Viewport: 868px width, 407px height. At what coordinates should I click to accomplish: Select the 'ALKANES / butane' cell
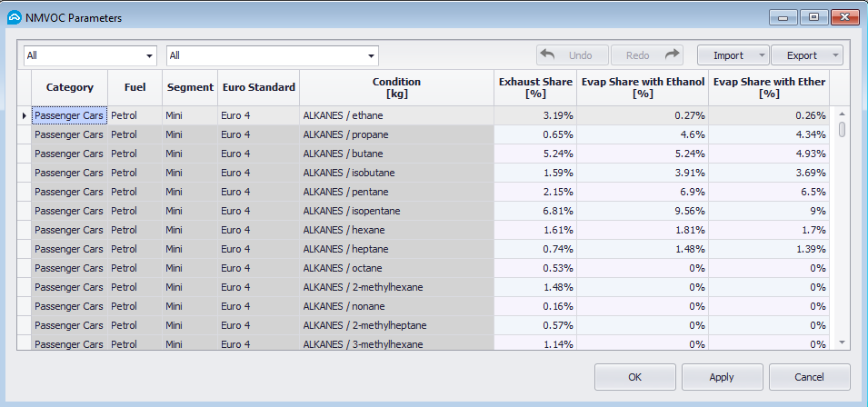click(396, 154)
